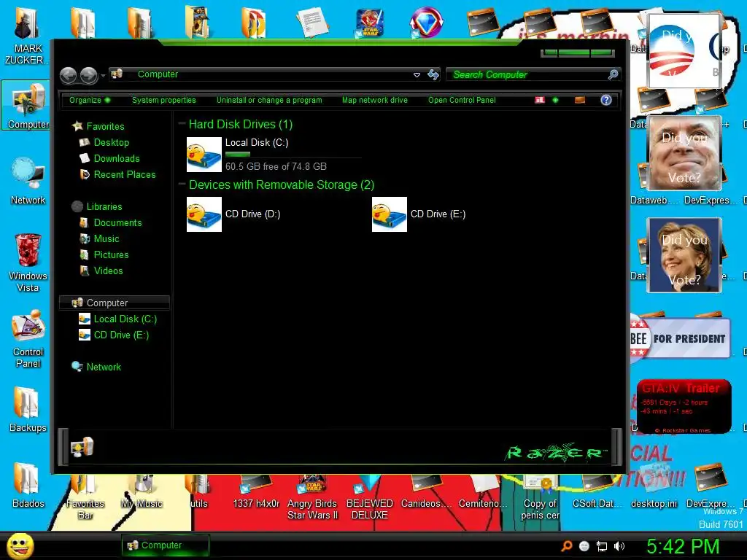Select the MARK ZUCKER desktop icon
The width and height of the screenshot is (747, 560).
[x=28, y=36]
